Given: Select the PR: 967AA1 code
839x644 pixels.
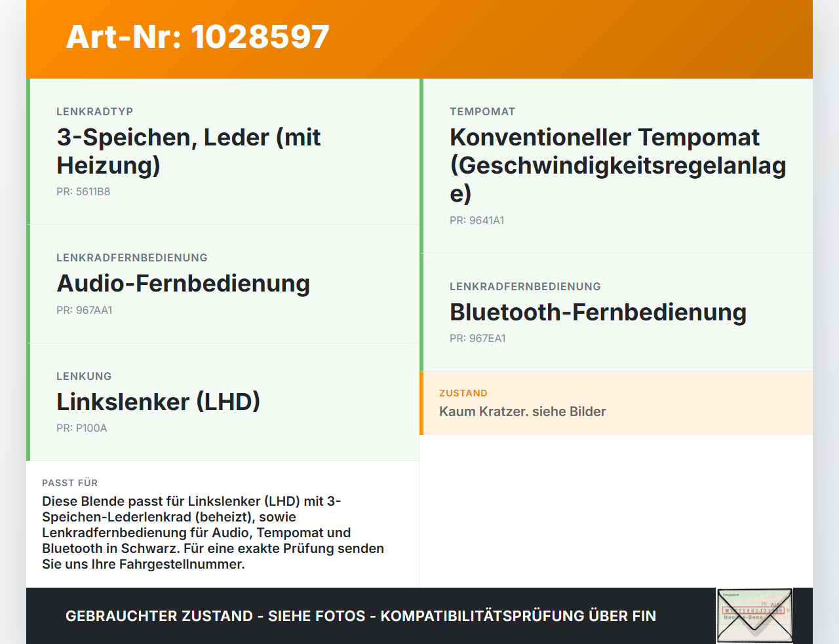Looking at the screenshot, I should click(85, 310).
